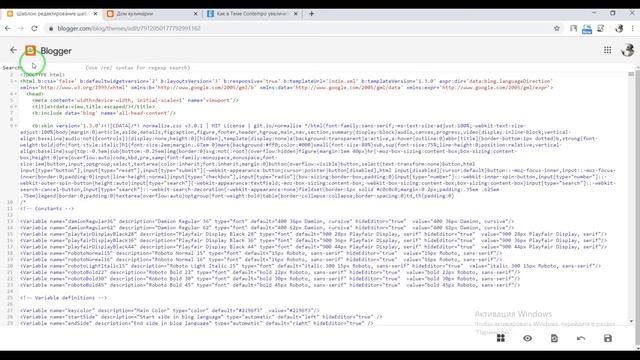Click the startSide Variable code line
This screenshot has height=360, width=640.
(x=201, y=317)
